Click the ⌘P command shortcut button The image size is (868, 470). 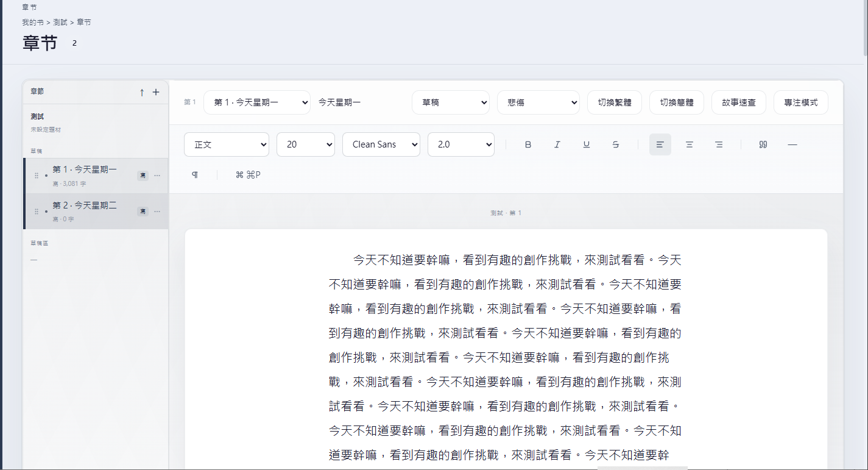(248, 175)
